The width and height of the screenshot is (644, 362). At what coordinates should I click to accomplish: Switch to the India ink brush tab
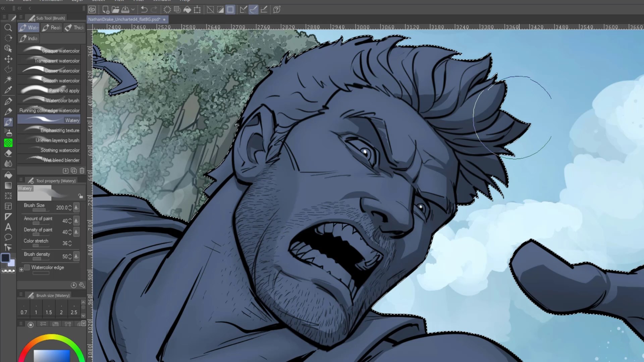click(x=29, y=39)
